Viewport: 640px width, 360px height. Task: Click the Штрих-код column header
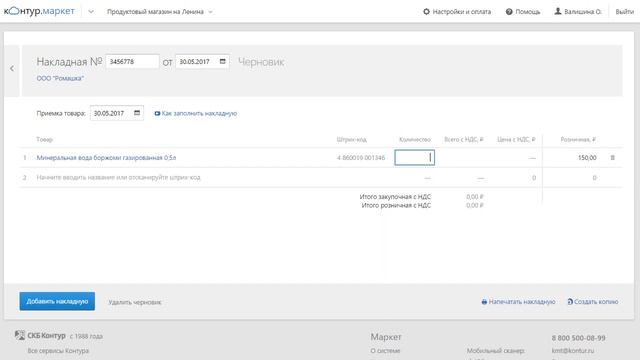tap(351, 140)
